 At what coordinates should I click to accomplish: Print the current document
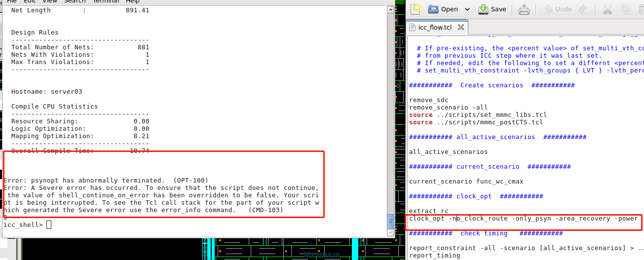[524, 9]
